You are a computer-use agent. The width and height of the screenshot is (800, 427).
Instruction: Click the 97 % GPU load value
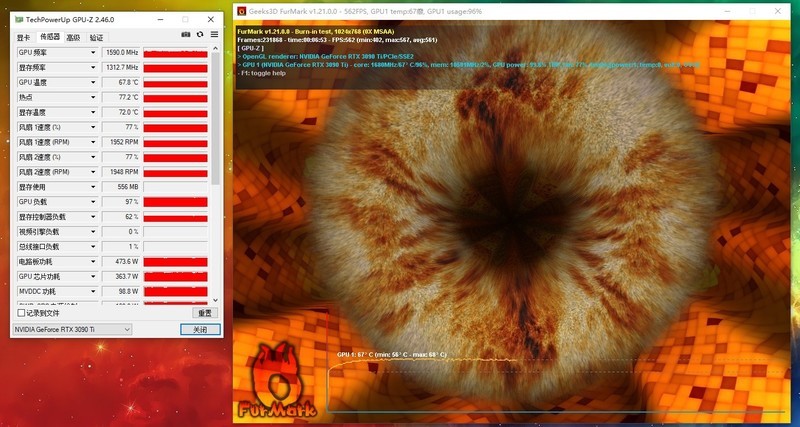point(121,202)
